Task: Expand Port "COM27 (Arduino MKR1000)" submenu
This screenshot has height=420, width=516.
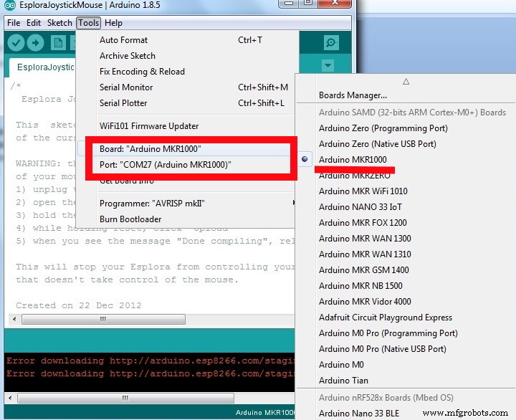Action: [166, 165]
